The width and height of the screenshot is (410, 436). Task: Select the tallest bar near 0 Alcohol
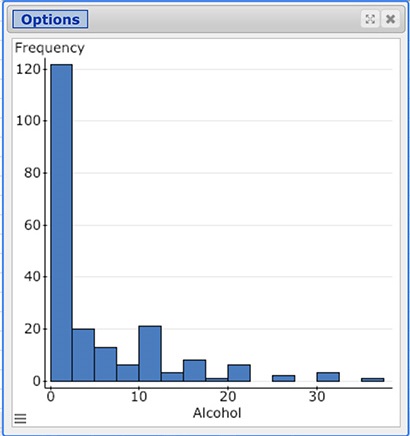click(61, 223)
